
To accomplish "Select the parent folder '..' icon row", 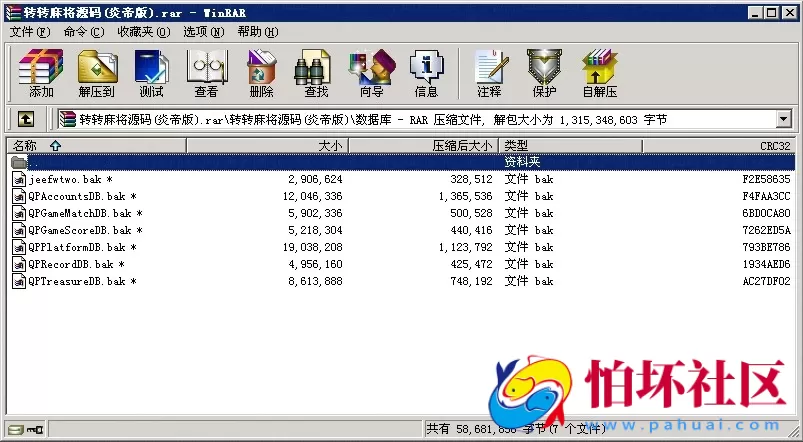I will [x=19, y=162].
